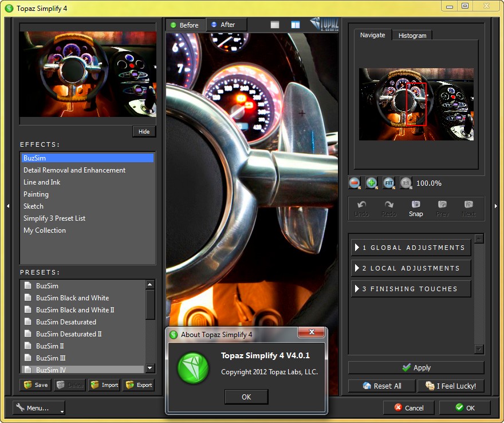This screenshot has height=423, width=504.
Task: Select Detail Removal and Enhancement effect
Action: point(88,170)
